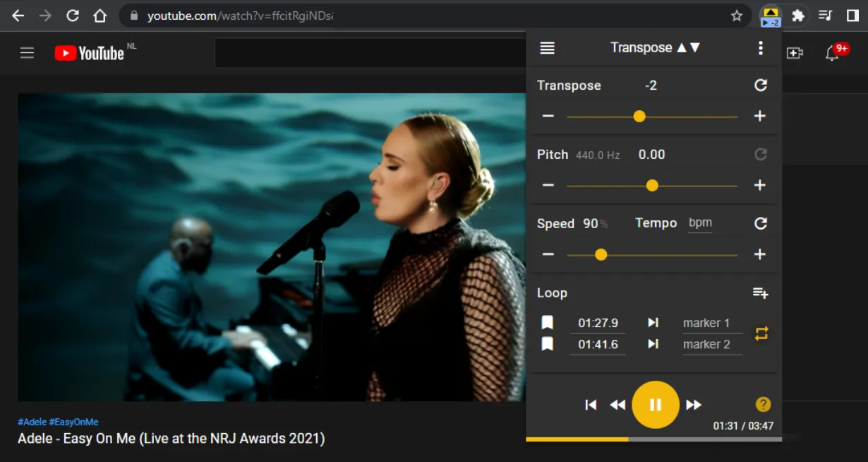Add a new marker to the loop list

(x=761, y=292)
